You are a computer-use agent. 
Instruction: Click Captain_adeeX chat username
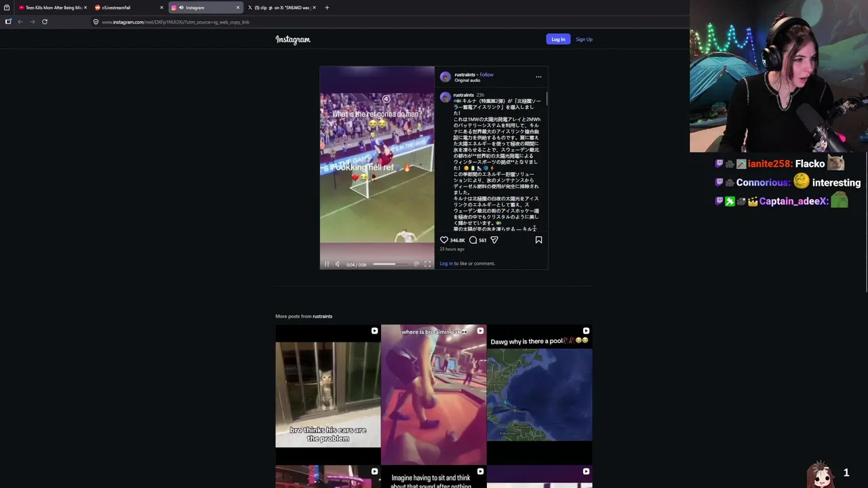tap(793, 201)
